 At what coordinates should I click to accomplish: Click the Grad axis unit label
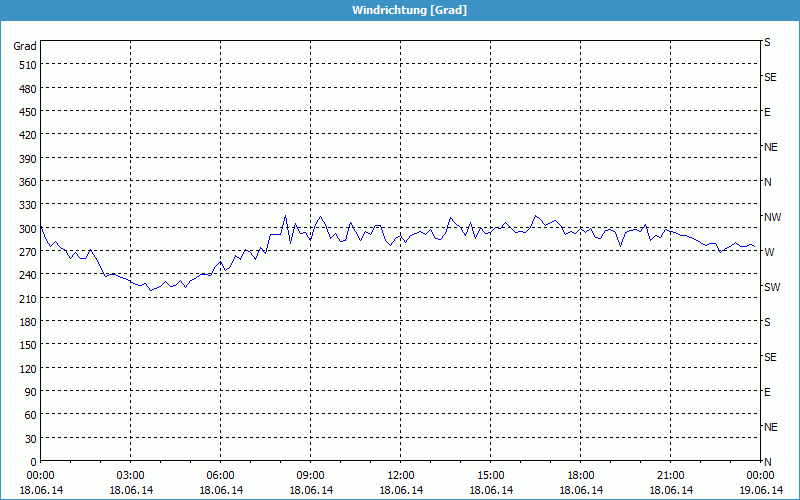(x=25, y=46)
